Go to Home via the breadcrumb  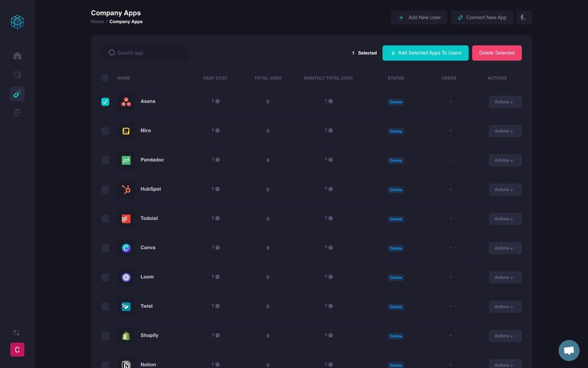pos(97,21)
